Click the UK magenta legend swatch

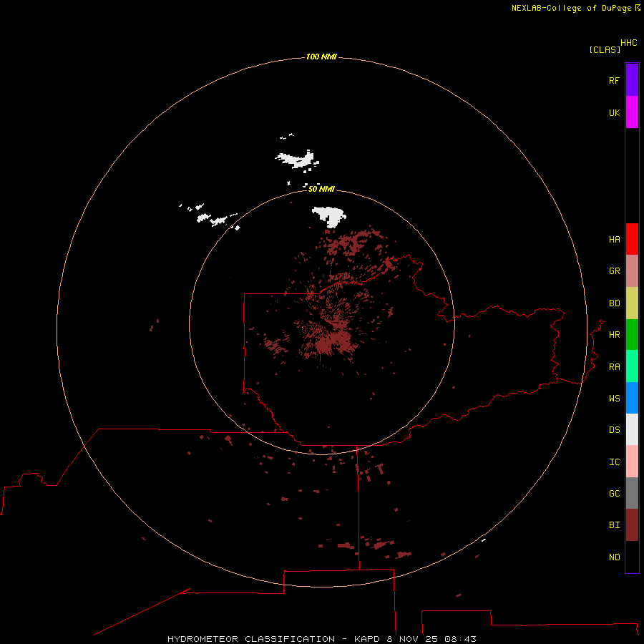click(632, 112)
